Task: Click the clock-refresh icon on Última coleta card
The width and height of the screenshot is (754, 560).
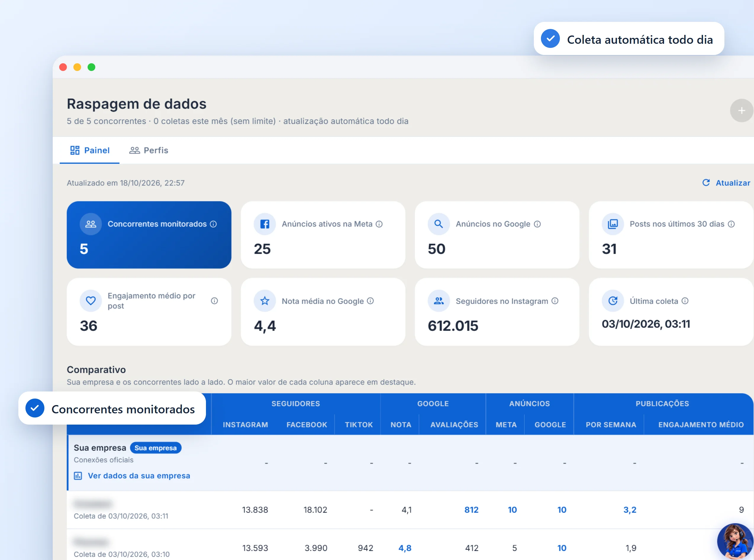Action: [613, 301]
